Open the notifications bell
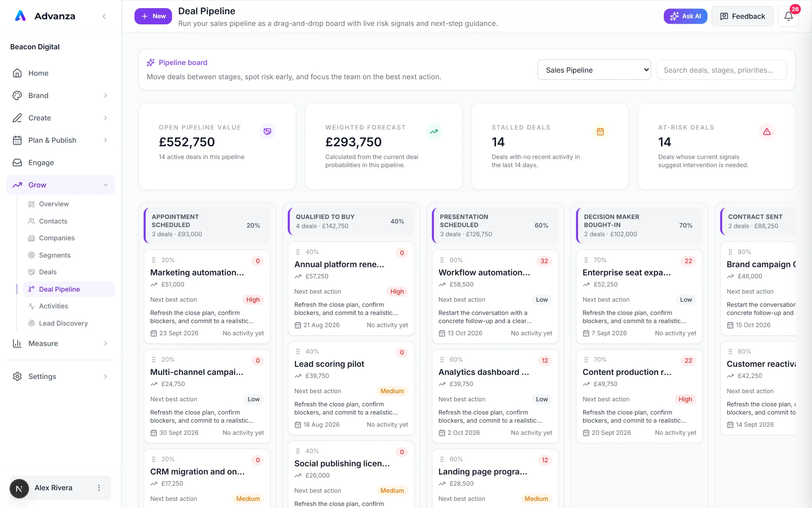Screen dimensions: 812x508 point(788,16)
